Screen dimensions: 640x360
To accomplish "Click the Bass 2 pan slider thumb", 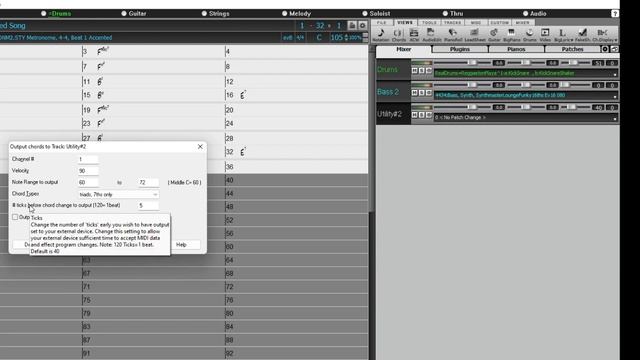I will tap(526, 85).
